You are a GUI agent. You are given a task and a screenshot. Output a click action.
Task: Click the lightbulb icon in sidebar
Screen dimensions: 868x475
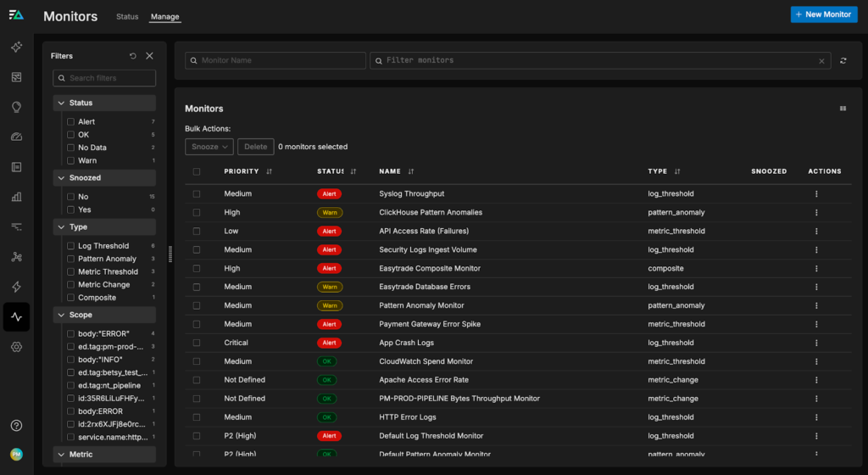(x=16, y=107)
